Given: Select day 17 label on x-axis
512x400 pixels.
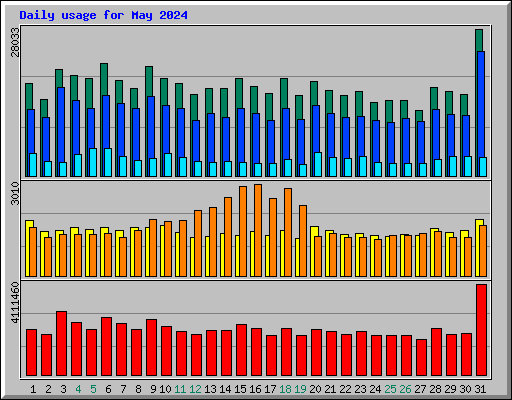Looking at the screenshot, I should [270, 389].
